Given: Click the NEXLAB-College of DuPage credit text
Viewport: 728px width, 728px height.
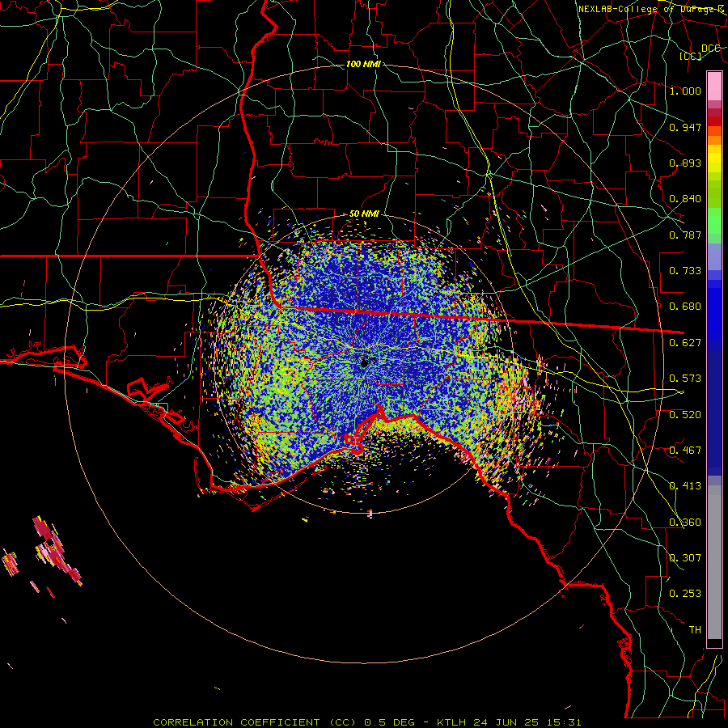Looking at the screenshot, I should pyautogui.click(x=650, y=9).
